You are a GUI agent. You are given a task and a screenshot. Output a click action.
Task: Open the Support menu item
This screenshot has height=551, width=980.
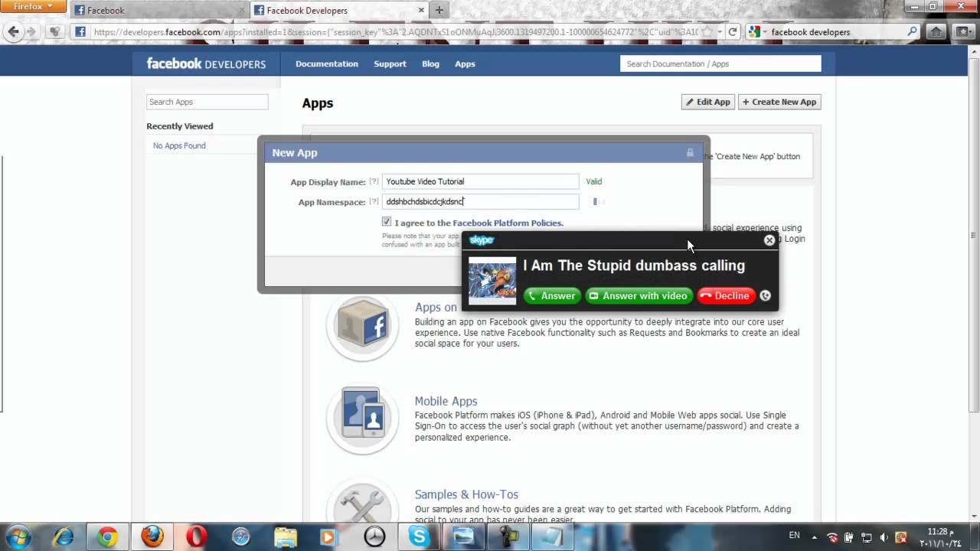pyautogui.click(x=390, y=64)
